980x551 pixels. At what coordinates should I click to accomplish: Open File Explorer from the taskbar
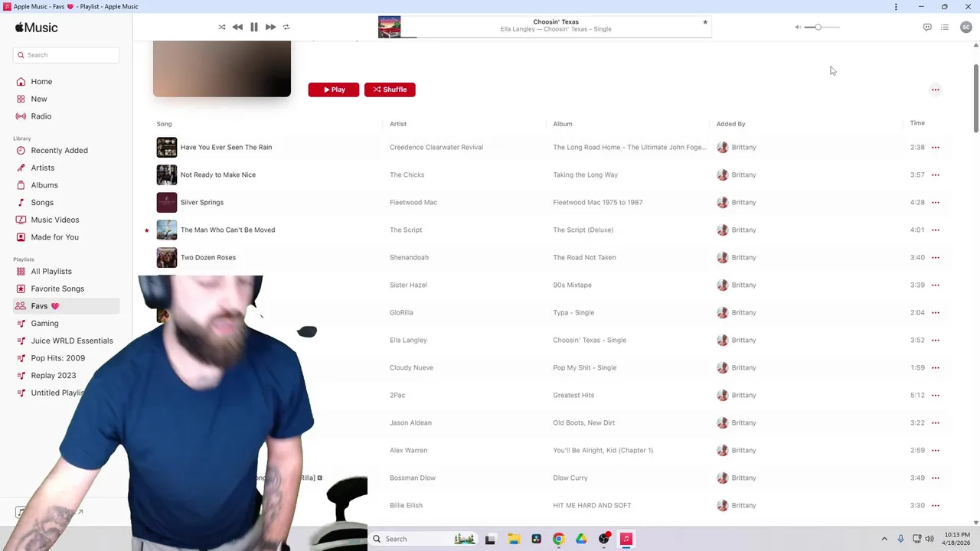(x=514, y=539)
